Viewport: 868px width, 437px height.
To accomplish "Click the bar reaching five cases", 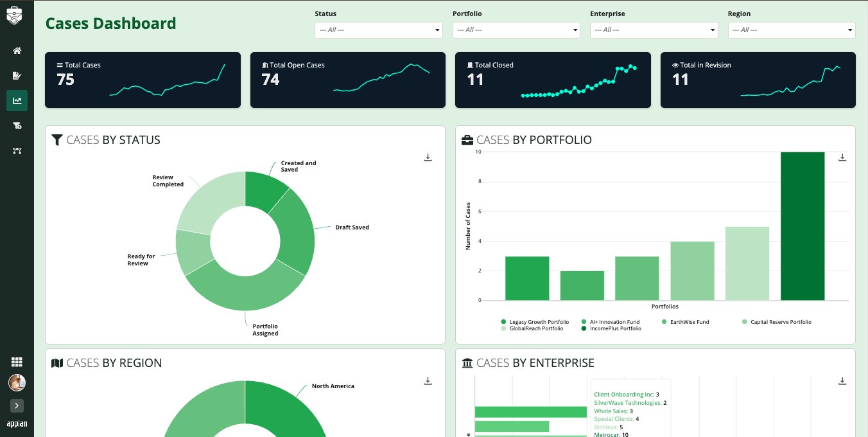I will 747,263.
